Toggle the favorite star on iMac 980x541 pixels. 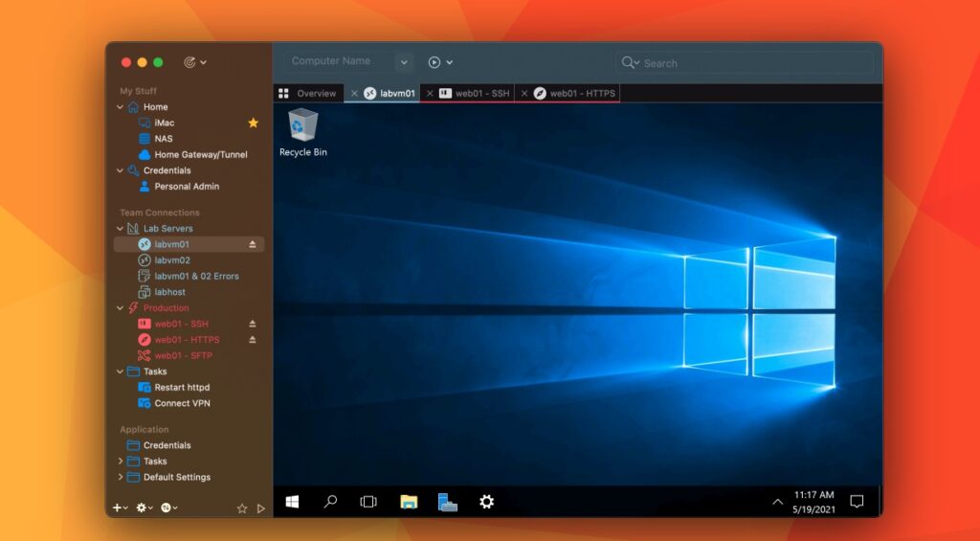[254, 123]
